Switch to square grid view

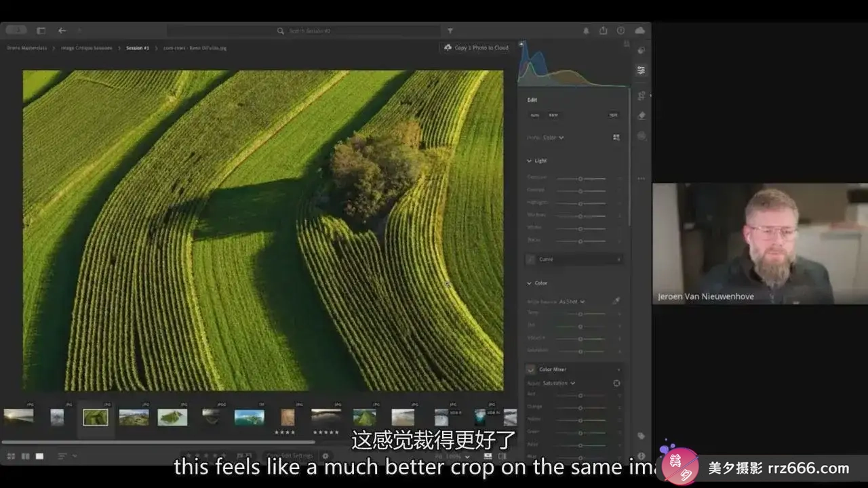point(25,456)
